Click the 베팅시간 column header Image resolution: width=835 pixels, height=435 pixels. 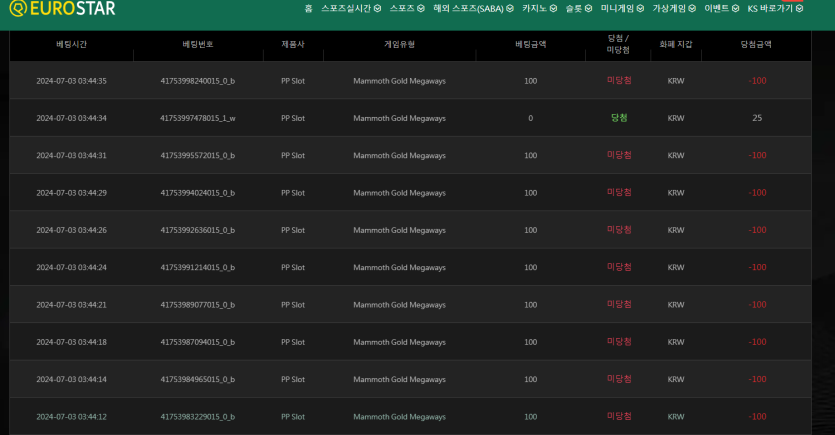[71, 44]
